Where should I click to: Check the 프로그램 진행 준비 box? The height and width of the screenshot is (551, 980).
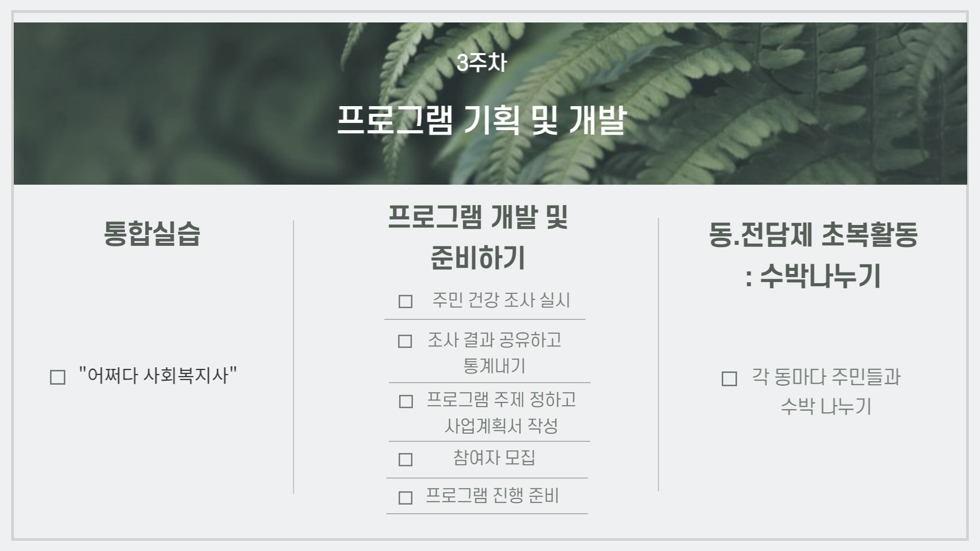pos(405,497)
